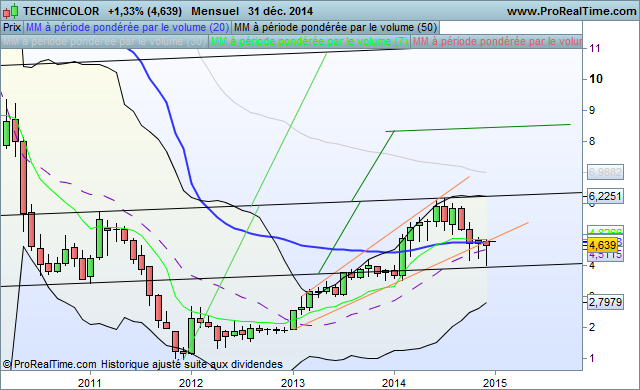Click the 2011 marker on time axis
640x390 pixels.
90,383
